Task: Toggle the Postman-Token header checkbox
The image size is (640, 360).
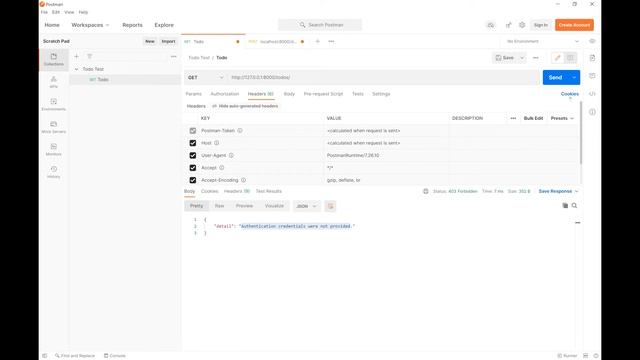Action: pyautogui.click(x=193, y=131)
